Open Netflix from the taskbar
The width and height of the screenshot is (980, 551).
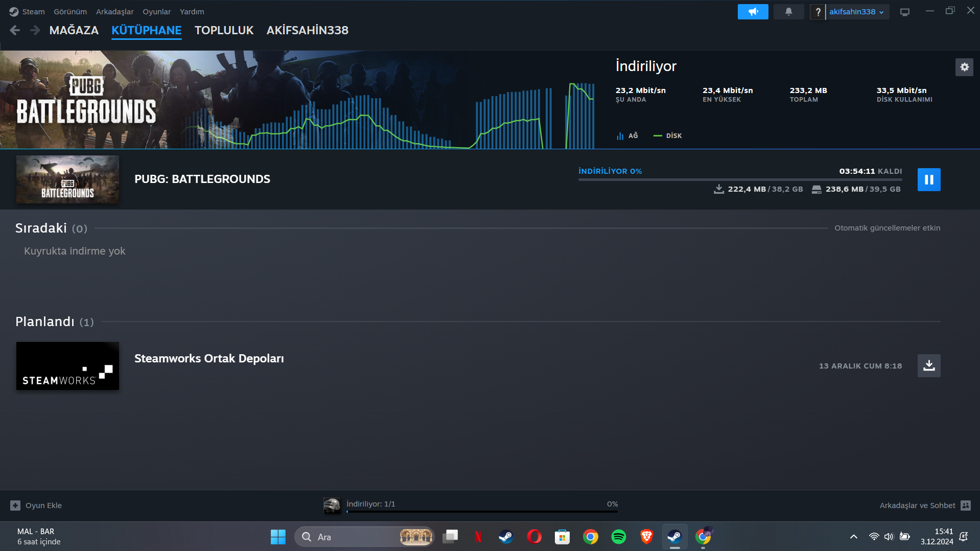(478, 537)
